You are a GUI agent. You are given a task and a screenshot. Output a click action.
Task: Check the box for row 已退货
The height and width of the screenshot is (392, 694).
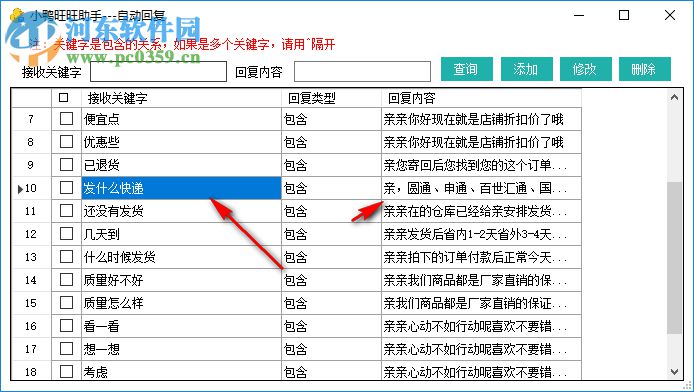pos(66,165)
